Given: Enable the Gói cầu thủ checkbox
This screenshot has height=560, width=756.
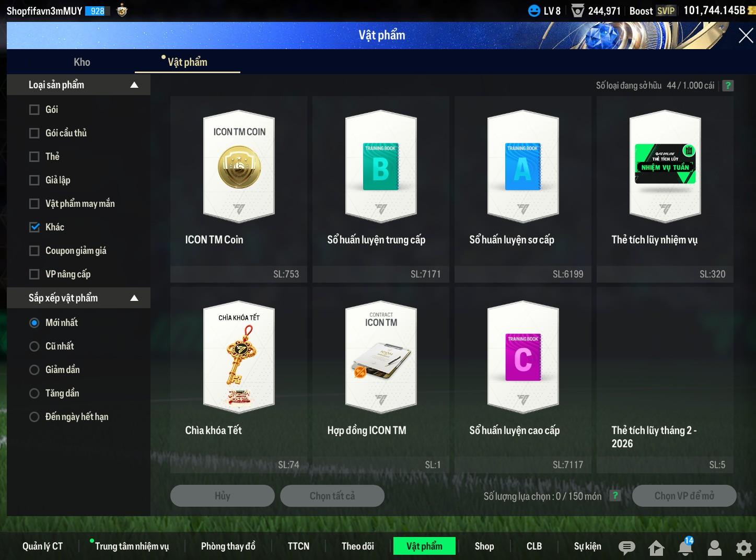Looking at the screenshot, I should point(34,133).
